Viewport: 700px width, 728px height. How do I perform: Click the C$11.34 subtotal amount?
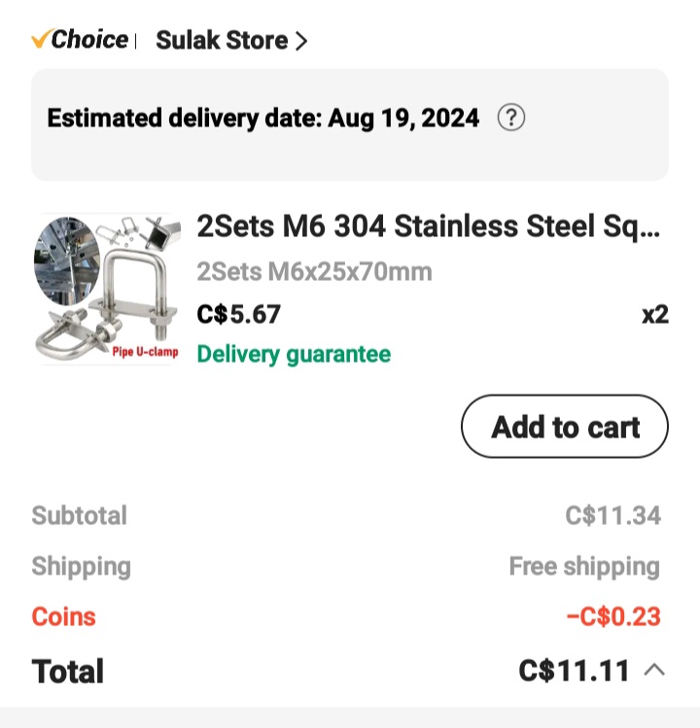612,515
